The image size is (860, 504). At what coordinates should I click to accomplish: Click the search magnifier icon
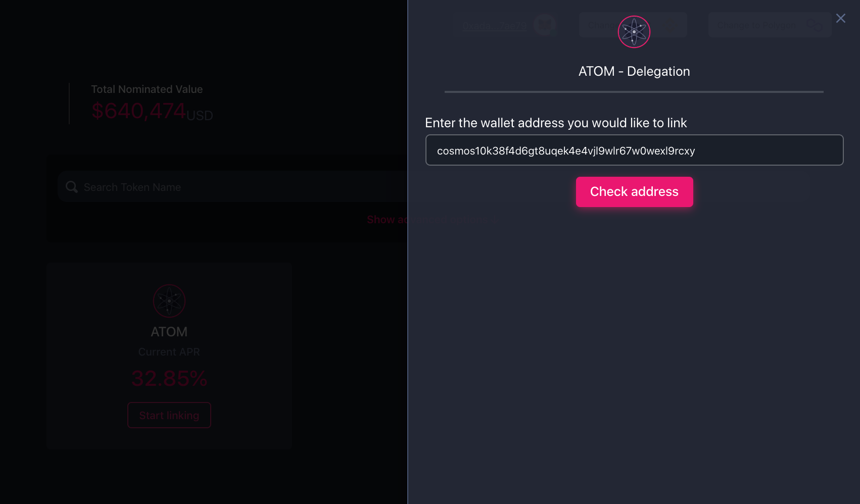click(x=72, y=187)
